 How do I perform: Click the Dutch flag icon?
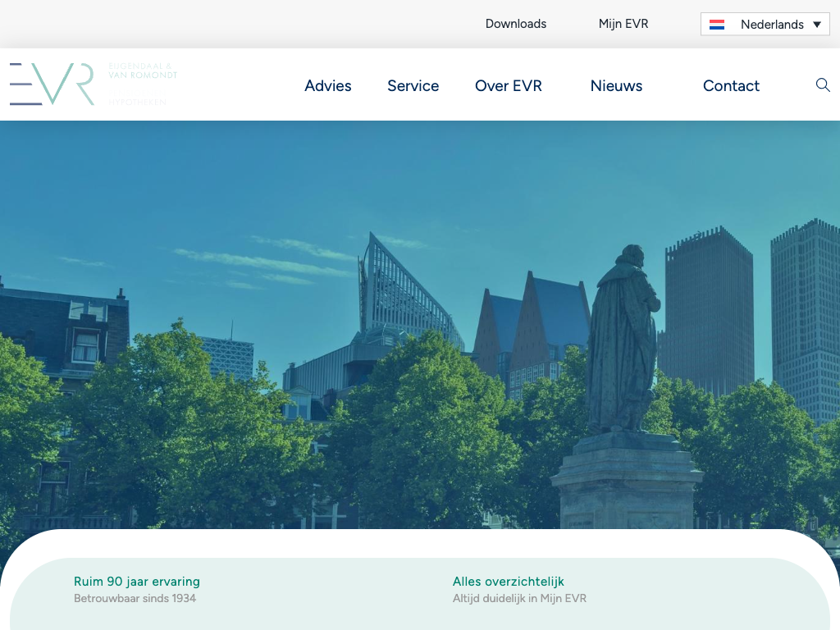(x=717, y=25)
